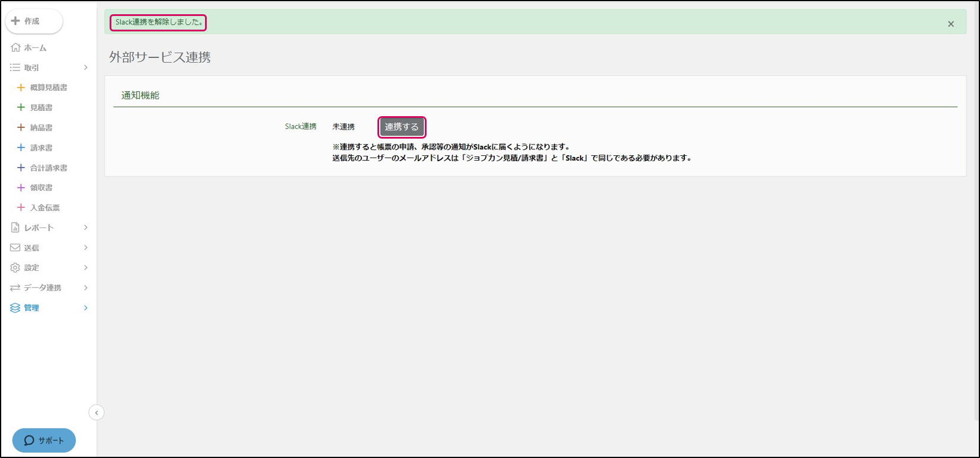Dismiss the Slack連携 success notification
The height and width of the screenshot is (458, 980).
[x=951, y=24]
